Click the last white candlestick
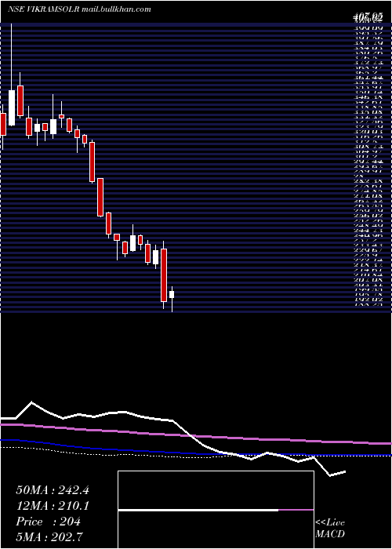 (172, 294)
